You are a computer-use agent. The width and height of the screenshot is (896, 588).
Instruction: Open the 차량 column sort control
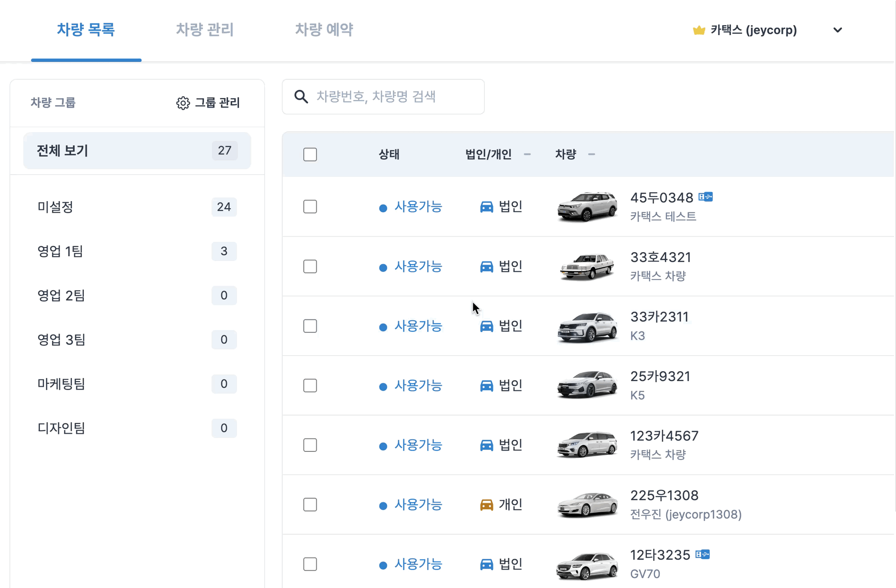[x=591, y=155]
